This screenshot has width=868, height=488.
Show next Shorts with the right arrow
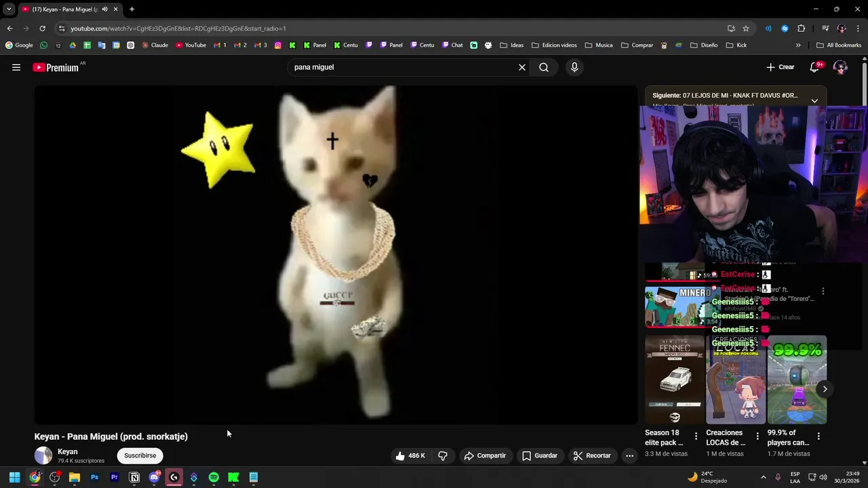coord(825,388)
